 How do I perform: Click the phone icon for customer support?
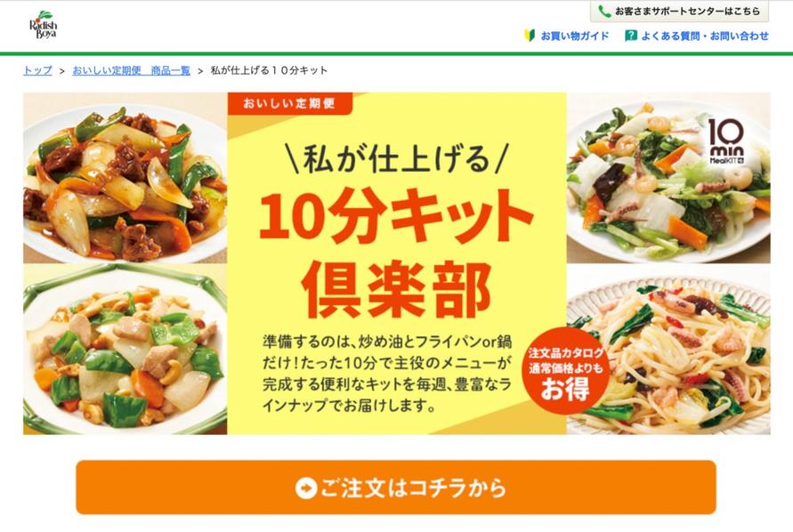point(603,12)
